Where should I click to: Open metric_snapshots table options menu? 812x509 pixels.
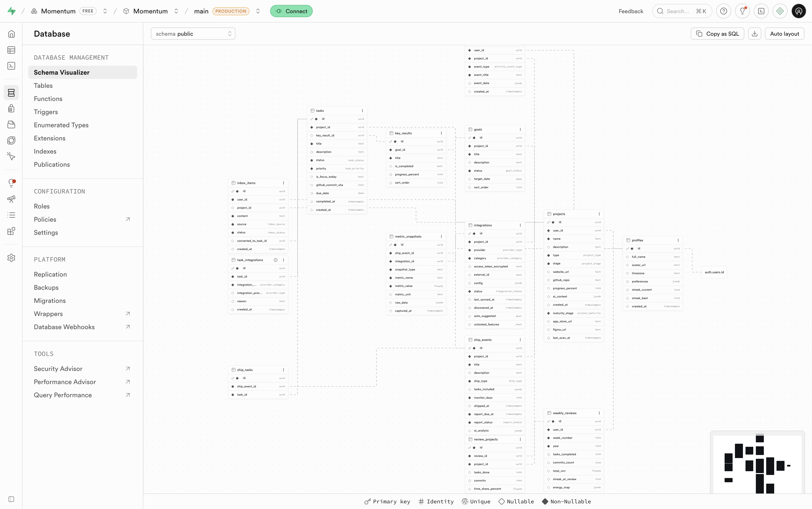[441, 237]
